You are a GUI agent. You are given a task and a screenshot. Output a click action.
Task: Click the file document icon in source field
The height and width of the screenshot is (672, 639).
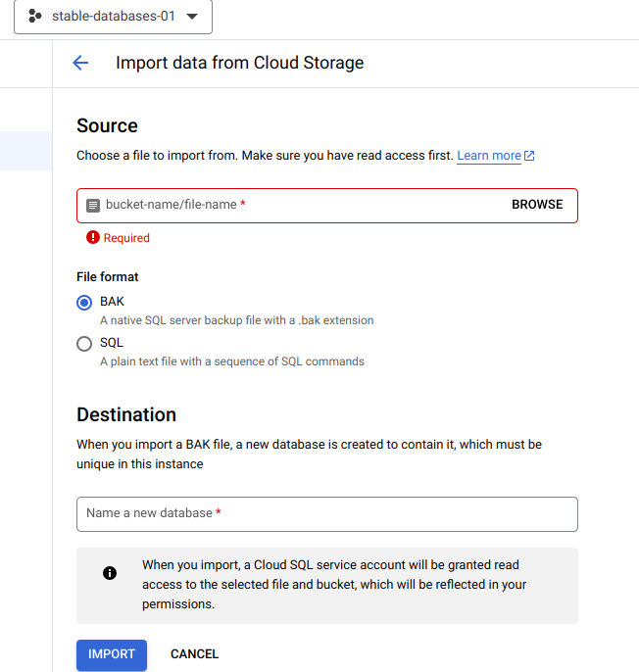[x=93, y=206]
